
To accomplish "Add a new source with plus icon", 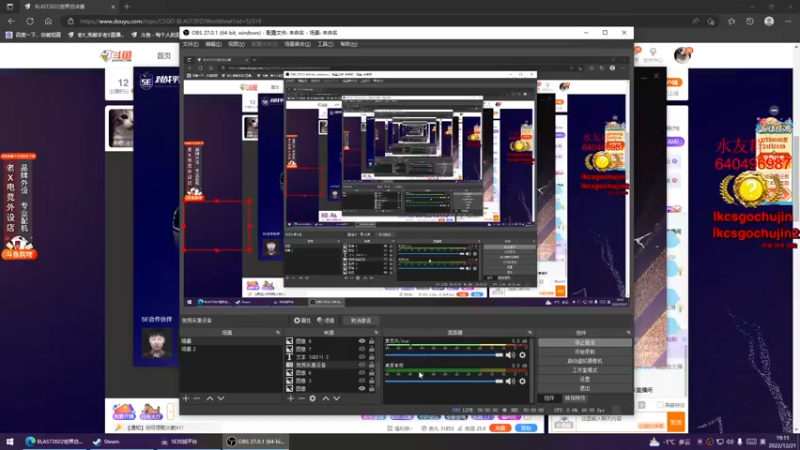I will (x=290, y=398).
